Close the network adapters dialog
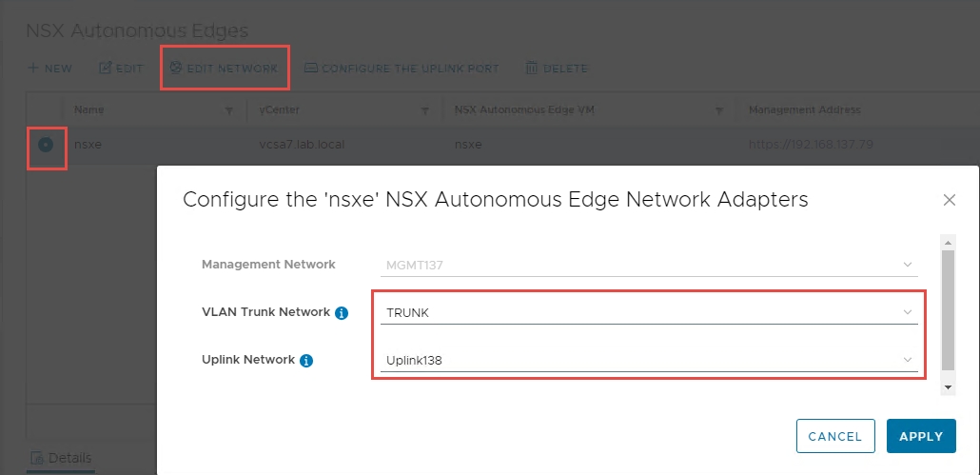The height and width of the screenshot is (475, 980). 949,200
